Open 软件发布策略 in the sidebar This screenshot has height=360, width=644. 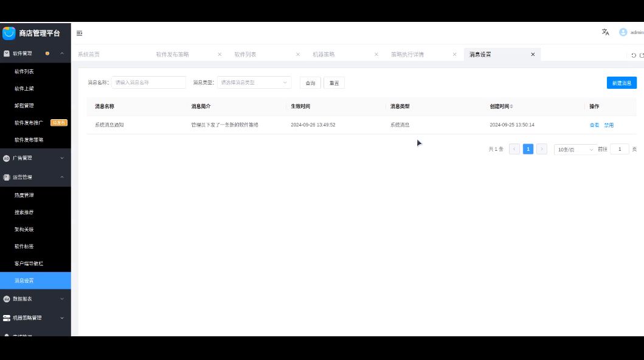tap(29, 139)
